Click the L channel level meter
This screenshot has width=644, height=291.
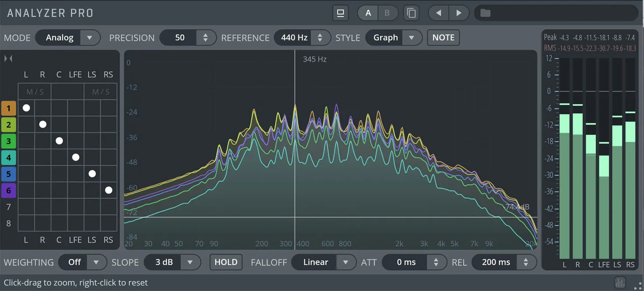coord(564,158)
